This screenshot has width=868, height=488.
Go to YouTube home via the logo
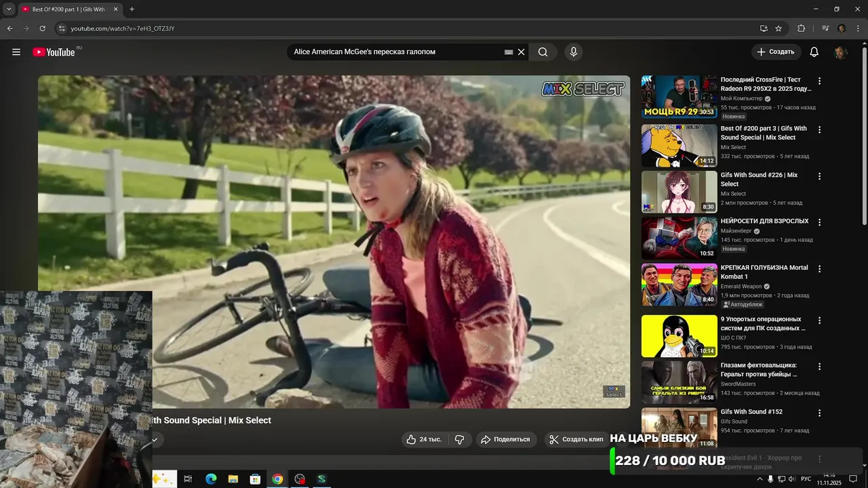point(54,52)
